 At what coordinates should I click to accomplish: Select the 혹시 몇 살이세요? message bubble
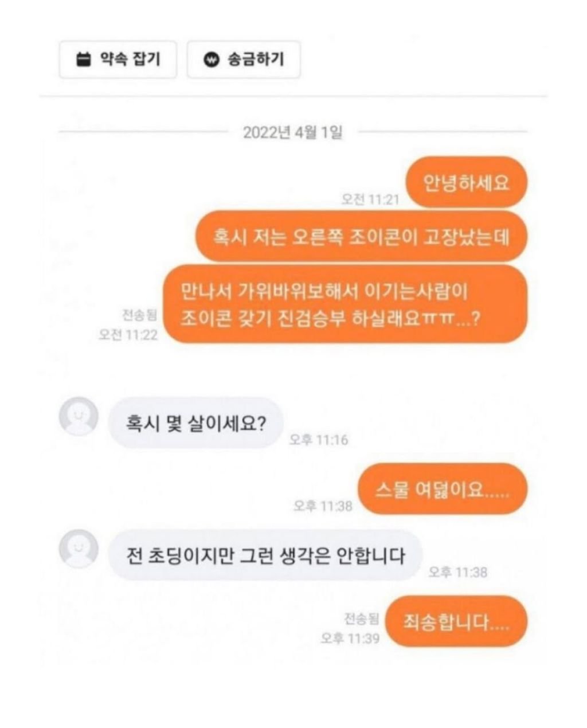point(196,423)
